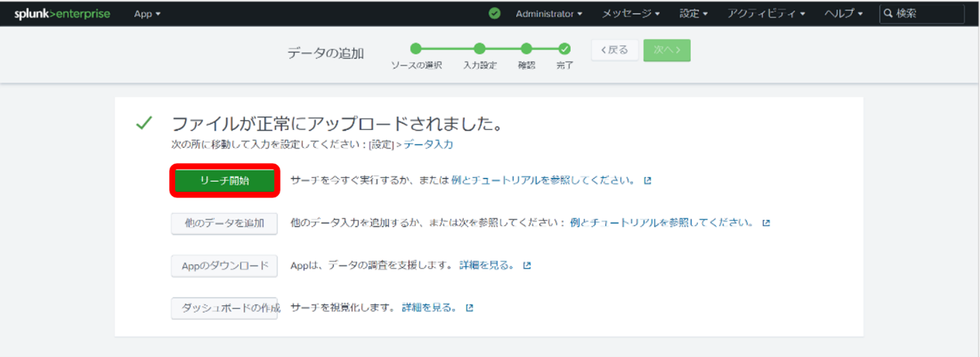
Task: Click the 他のデータを追加 button
Action: 224,223
